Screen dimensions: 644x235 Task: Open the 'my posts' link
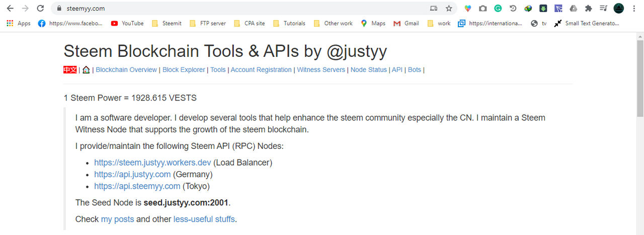[117, 219]
